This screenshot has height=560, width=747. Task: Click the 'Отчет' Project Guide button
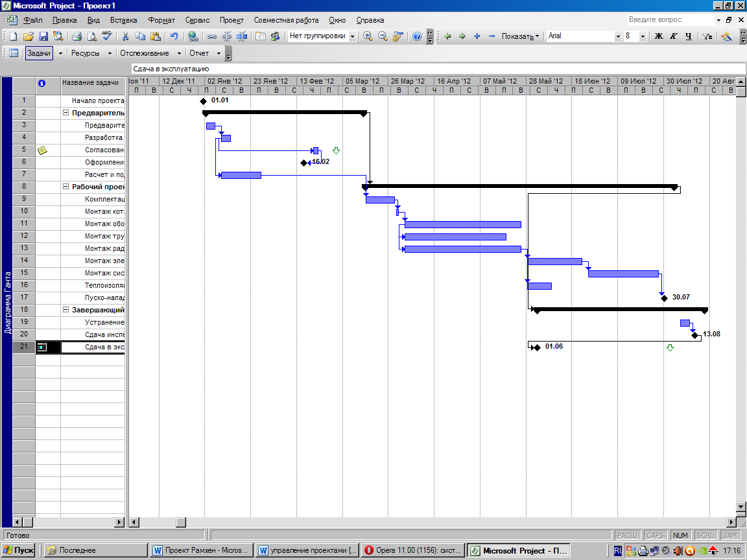[x=199, y=53]
